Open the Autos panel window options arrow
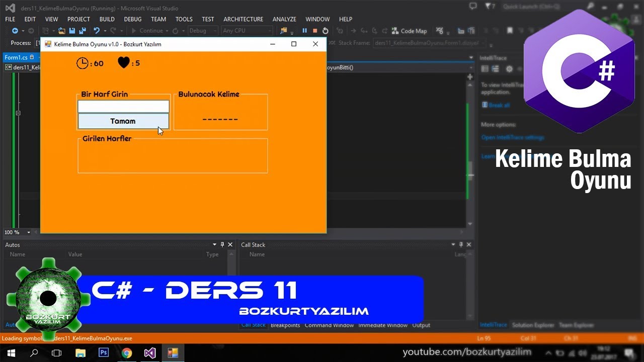Image resolution: width=644 pixels, height=362 pixels. pos(214,244)
